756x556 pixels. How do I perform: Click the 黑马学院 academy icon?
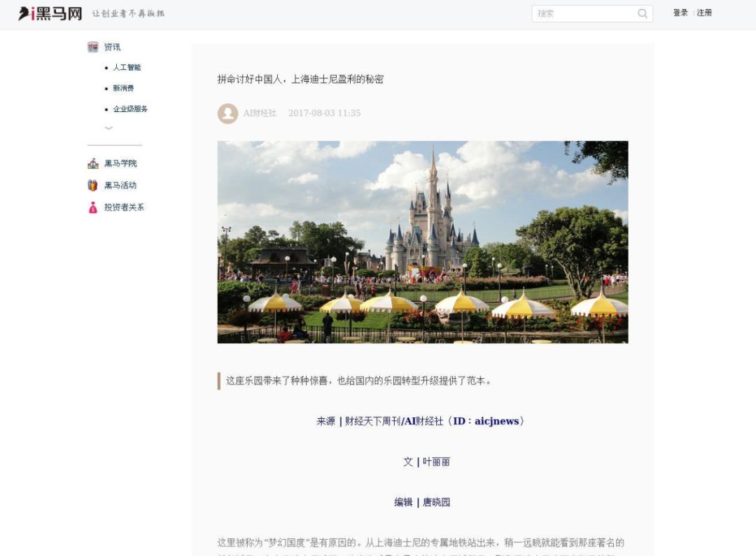pos(93,163)
